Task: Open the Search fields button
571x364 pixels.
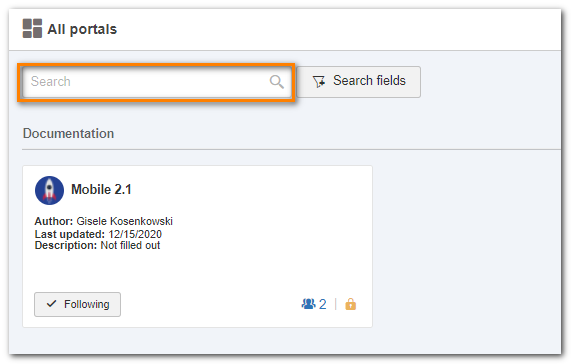Action: (x=358, y=82)
